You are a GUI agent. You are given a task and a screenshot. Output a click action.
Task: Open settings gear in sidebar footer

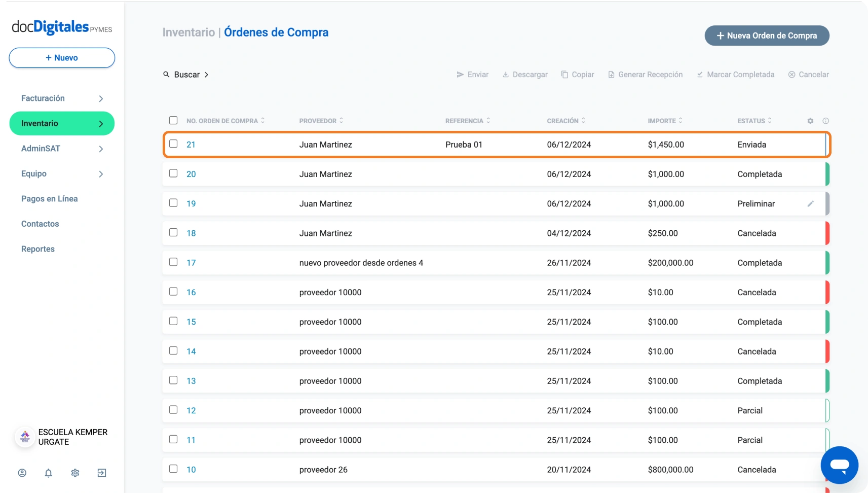[x=75, y=473]
